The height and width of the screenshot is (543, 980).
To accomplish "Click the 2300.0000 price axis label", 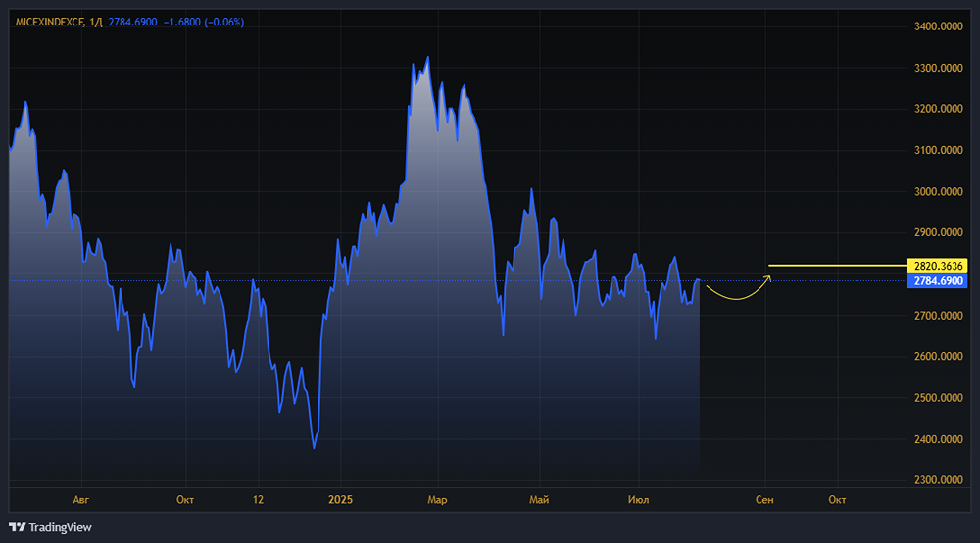I will (938, 480).
